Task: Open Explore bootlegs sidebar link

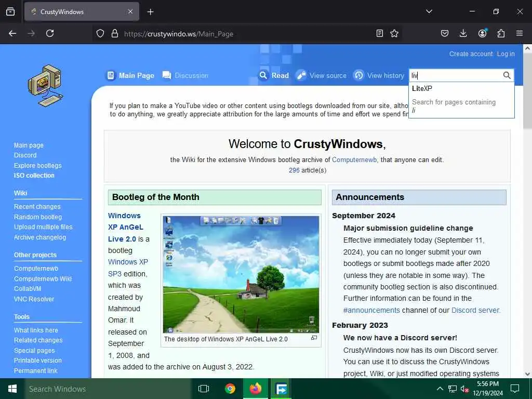Action: [37, 166]
